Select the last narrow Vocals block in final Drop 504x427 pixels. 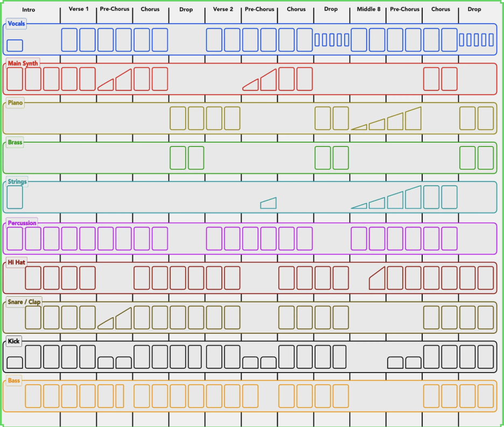pyautogui.click(x=491, y=40)
